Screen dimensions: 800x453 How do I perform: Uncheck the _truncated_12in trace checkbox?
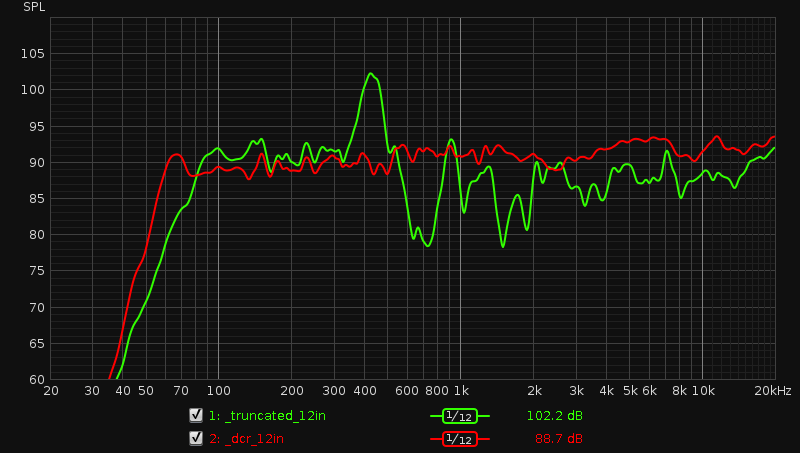(196, 415)
